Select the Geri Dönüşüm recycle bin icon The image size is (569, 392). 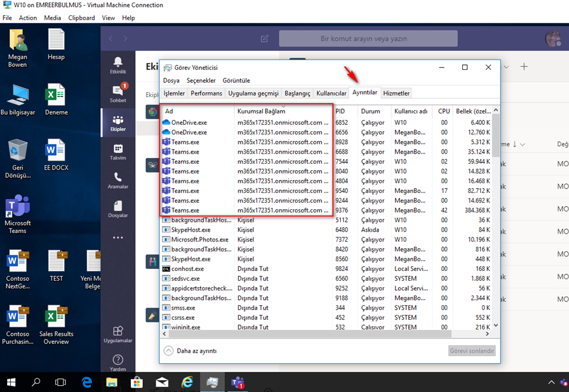click(18, 159)
